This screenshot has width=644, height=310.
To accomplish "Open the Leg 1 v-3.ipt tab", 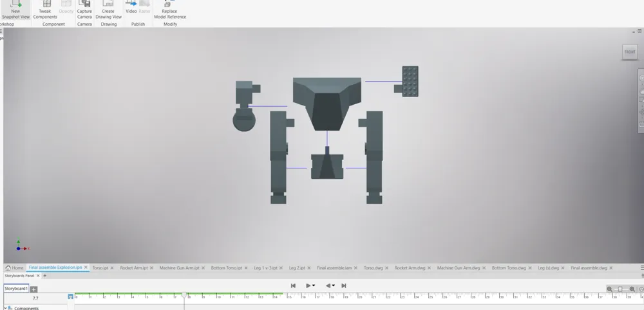I will (x=266, y=268).
